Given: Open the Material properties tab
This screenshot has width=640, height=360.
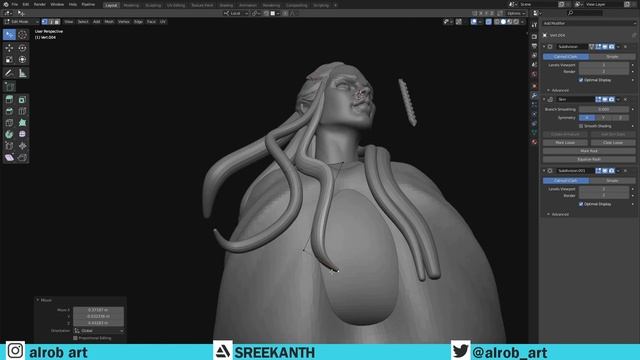Looking at the screenshot, I should (x=534, y=142).
